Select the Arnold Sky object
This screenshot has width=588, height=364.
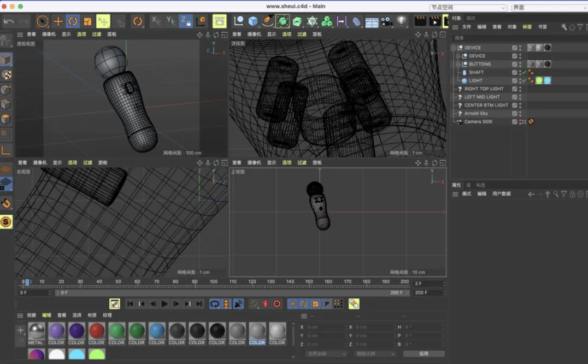coord(476,113)
